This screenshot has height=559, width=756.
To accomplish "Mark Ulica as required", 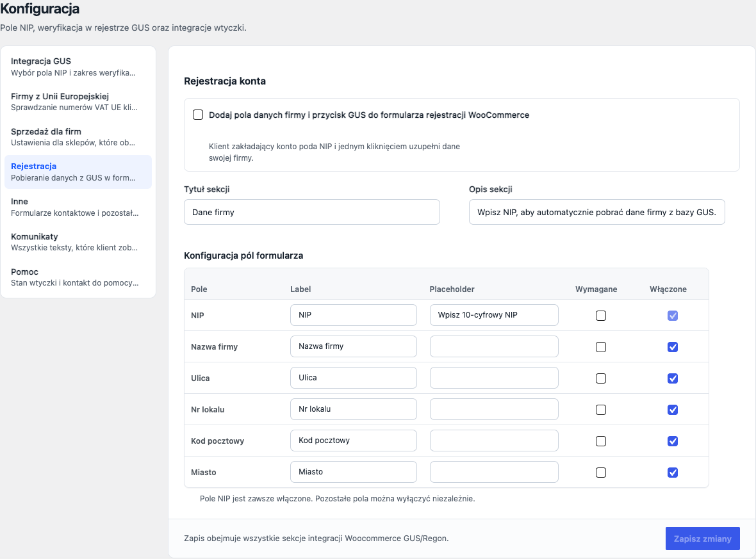I will (601, 378).
